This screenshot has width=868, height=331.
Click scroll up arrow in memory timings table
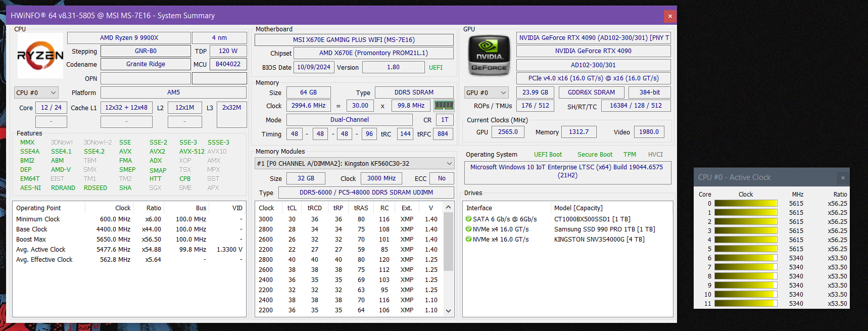coord(448,207)
